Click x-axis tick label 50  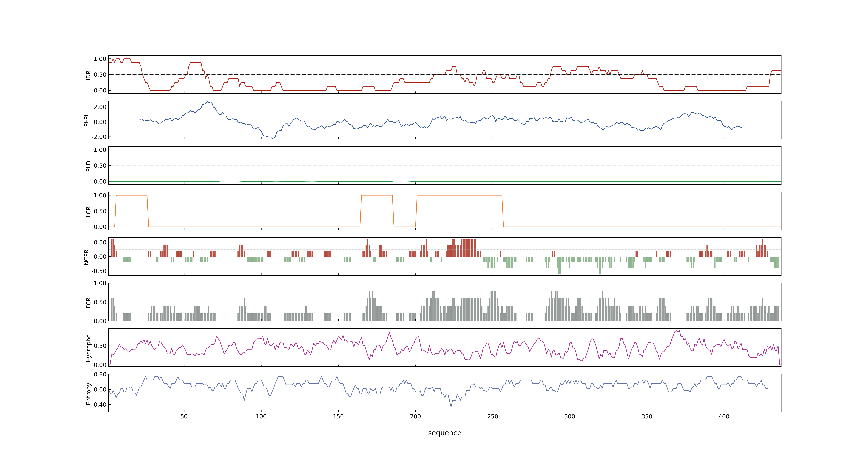(184, 416)
